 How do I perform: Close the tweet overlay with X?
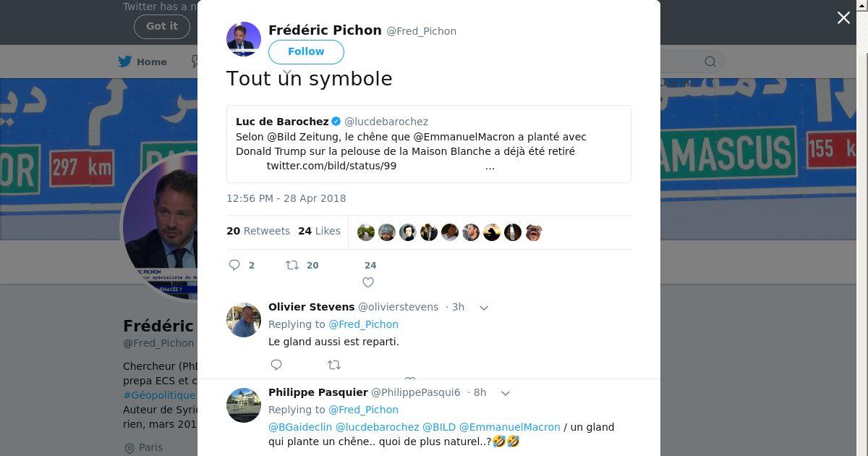coord(843,18)
